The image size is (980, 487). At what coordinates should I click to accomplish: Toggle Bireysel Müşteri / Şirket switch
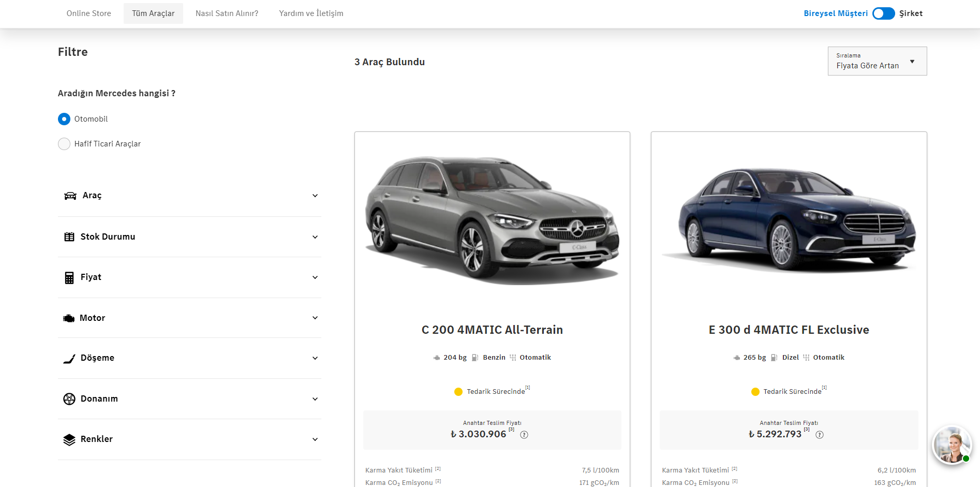884,13
